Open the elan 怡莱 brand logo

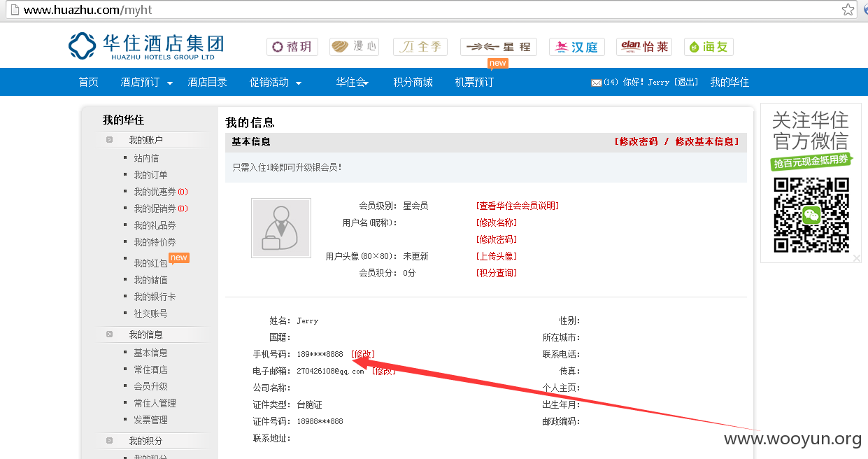coord(644,47)
